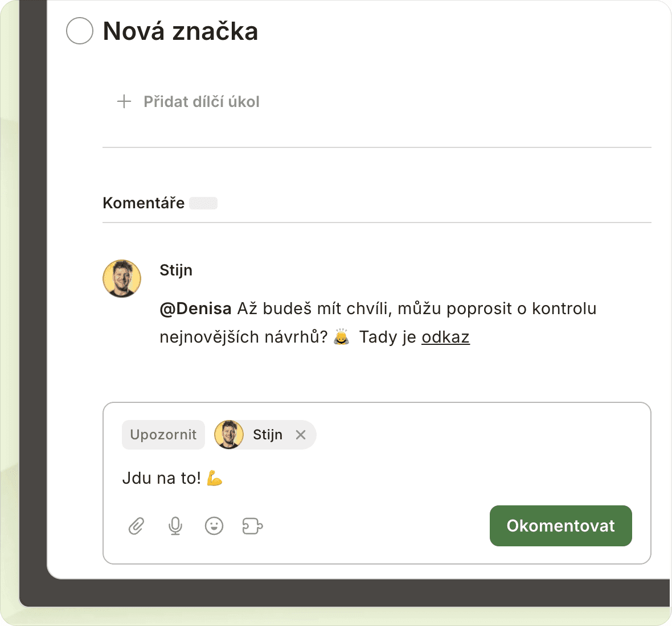The width and height of the screenshot is (672, 626).
Task: Click the comment count badge beside Komentáře
Action: pyautogui.click(x=203, y=203)
